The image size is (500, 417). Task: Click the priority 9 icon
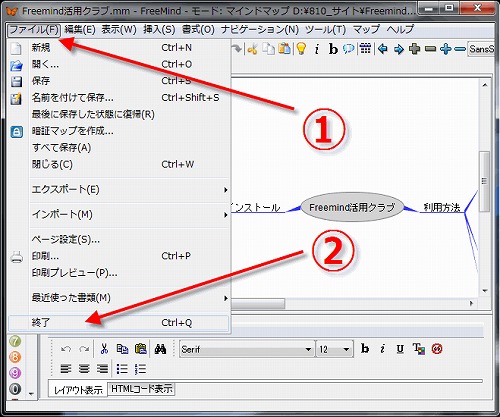pos(15,373)
